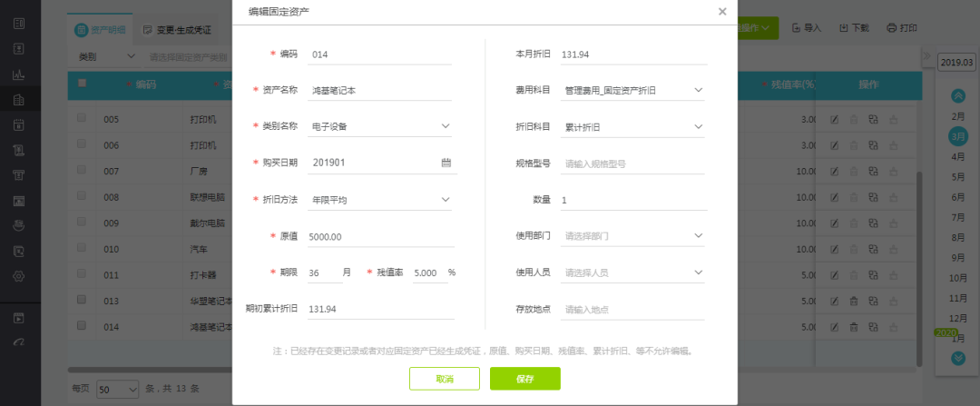Click the 原值 field showing 5000.00
The image size is (980, 406).
(x=381, y=236)
